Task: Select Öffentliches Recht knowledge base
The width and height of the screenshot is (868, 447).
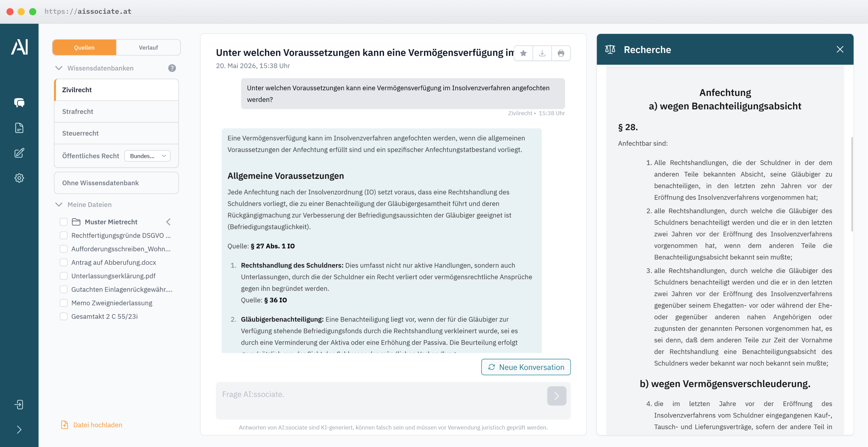Action: click(x=90, y=156)
